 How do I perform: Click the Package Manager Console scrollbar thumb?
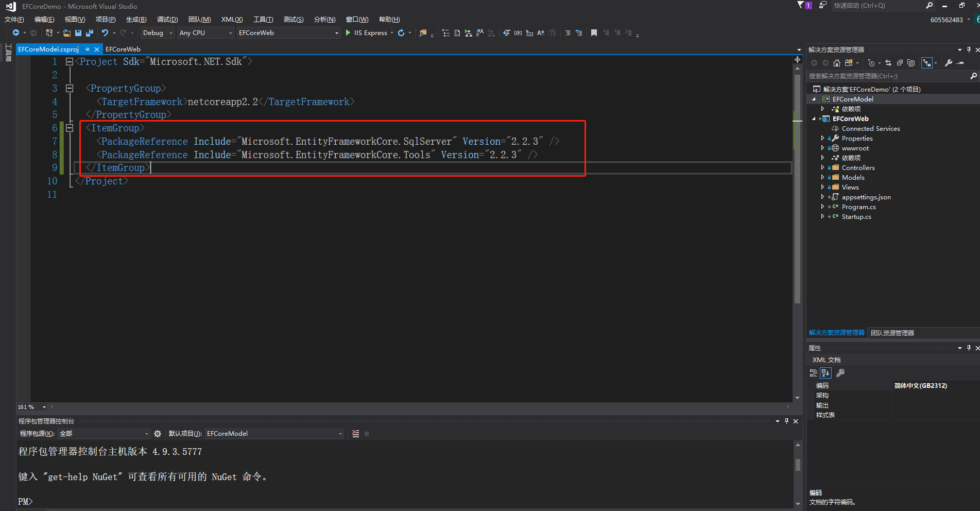pyautogui.click(x=798, y=465)
